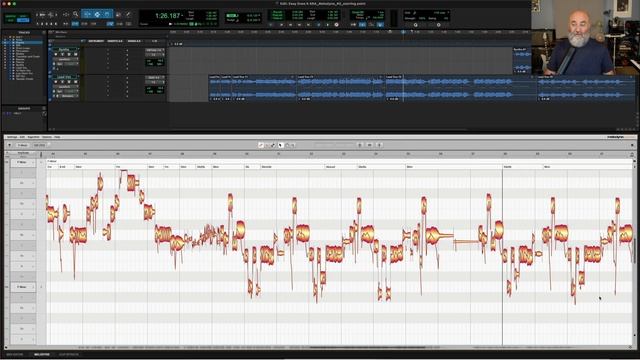Image resolution: width=640 pixels, height=360 pixels.
Task: Select the Pencil tool in Pro Tools
Action: [x=128, y=14]
